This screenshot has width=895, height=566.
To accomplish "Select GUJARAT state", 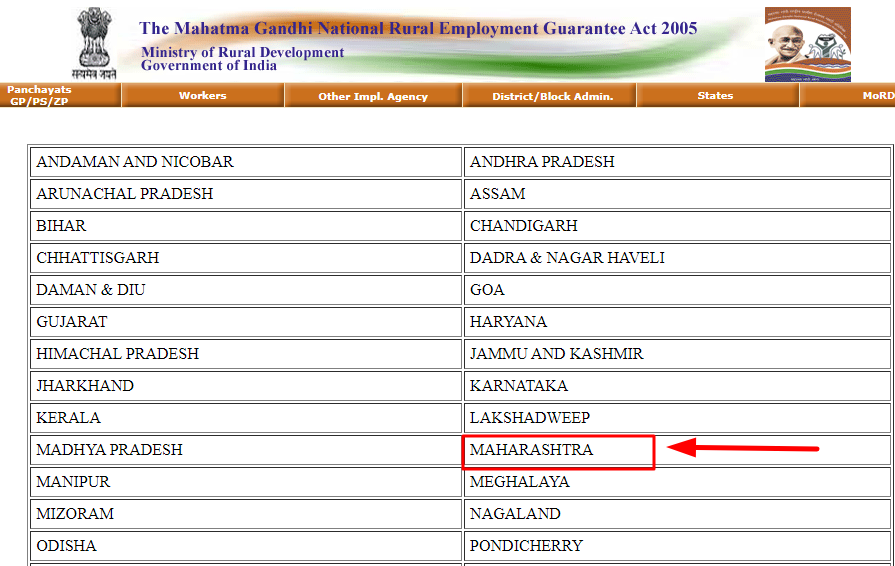I will click(x=71, y=322).
